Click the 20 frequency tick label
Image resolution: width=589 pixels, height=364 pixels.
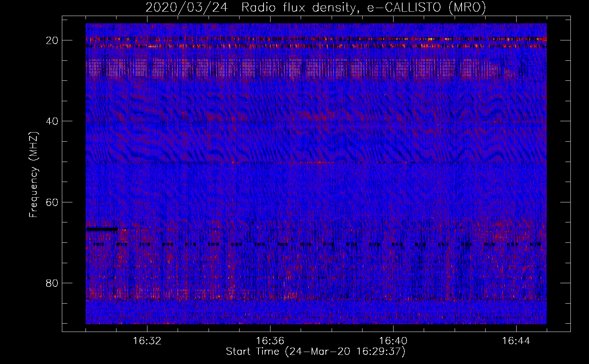pyautogui.click(x=52, y=40)
